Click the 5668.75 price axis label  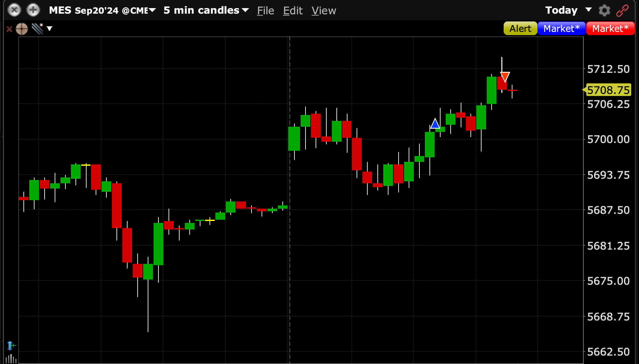pyautogui.click(x=608, y=317)
